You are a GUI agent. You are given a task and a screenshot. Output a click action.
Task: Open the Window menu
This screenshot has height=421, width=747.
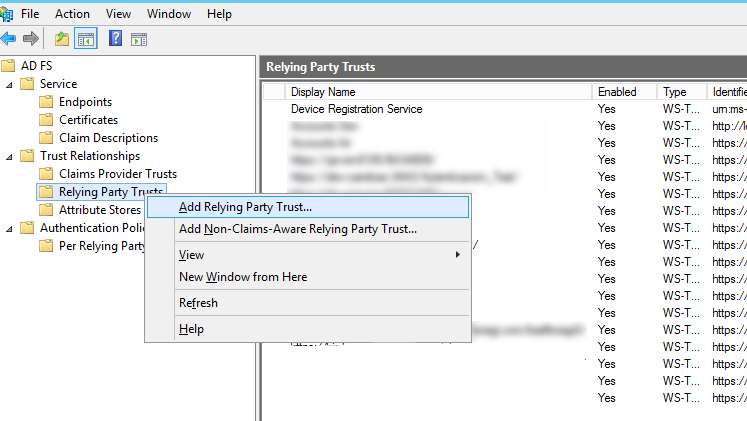click(169, 14)
